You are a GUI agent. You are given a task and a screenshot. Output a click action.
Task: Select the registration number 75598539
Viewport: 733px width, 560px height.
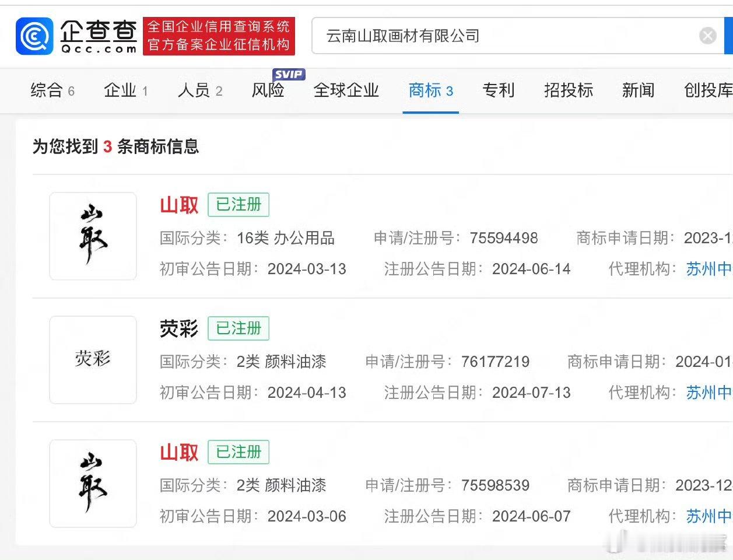pos(496,485)
